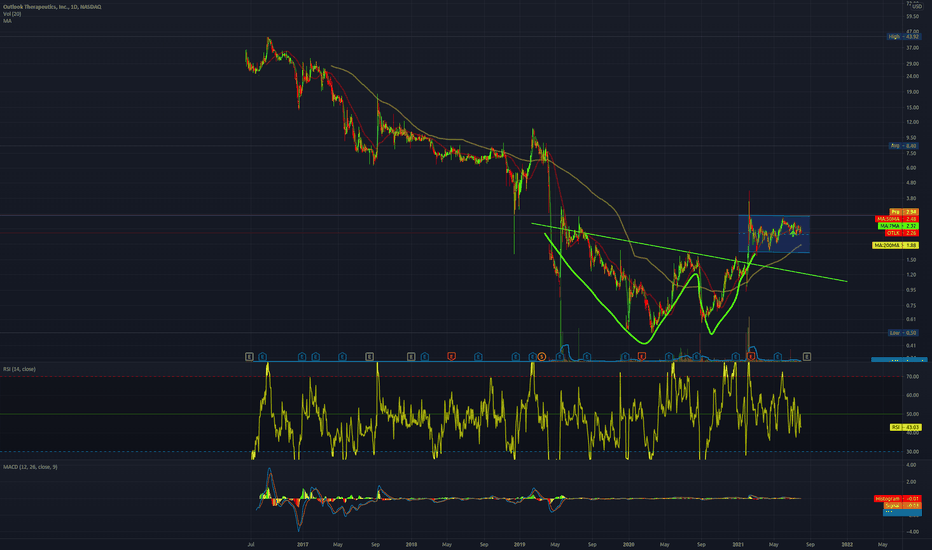Screen dimensions: 932x550
Task: Click the 1.20 price scale value
Action: 911,275
